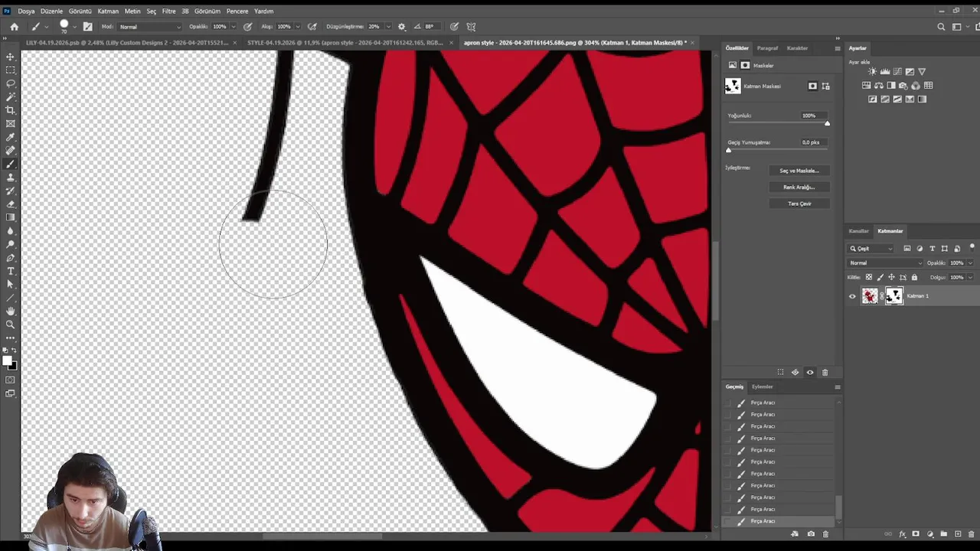This screenshot has height=551, width=980.
Task: Click the Home icon in options bar
Action: coord(14,27)
